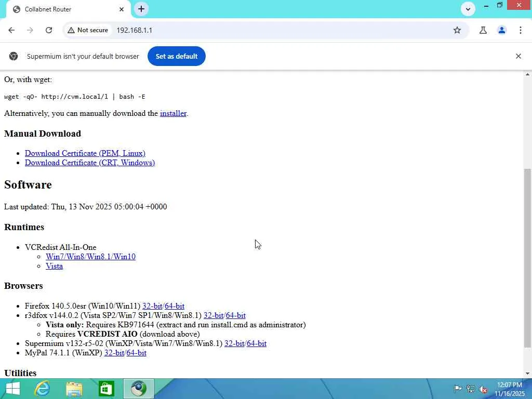Open the installer link
The height and width of the screenshot is (399, 532).
173,113
